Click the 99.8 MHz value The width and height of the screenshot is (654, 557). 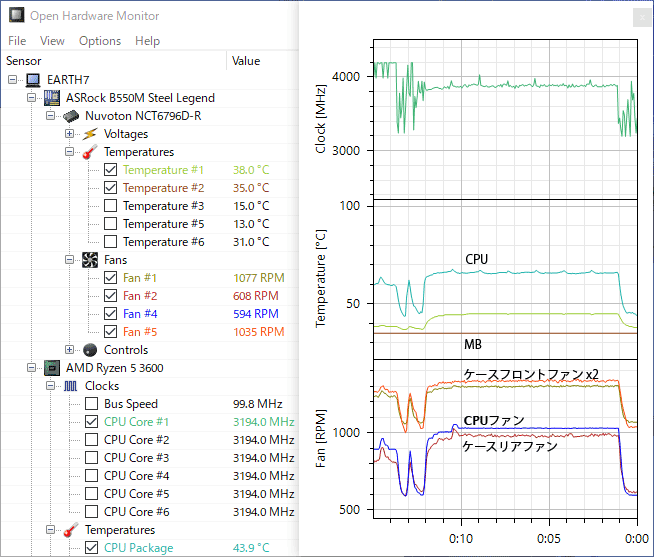[257, 404]
